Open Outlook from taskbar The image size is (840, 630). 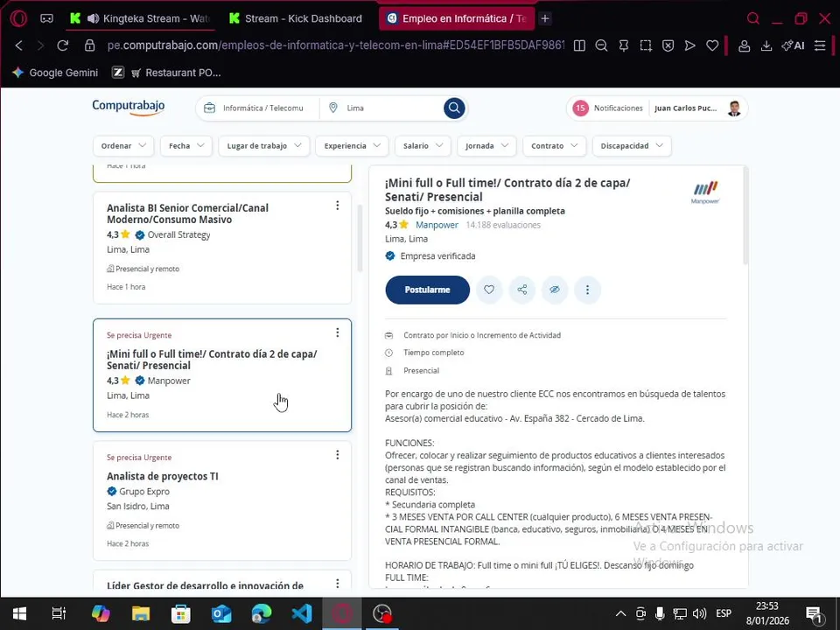pyautogui.click(x=221, y=613)
